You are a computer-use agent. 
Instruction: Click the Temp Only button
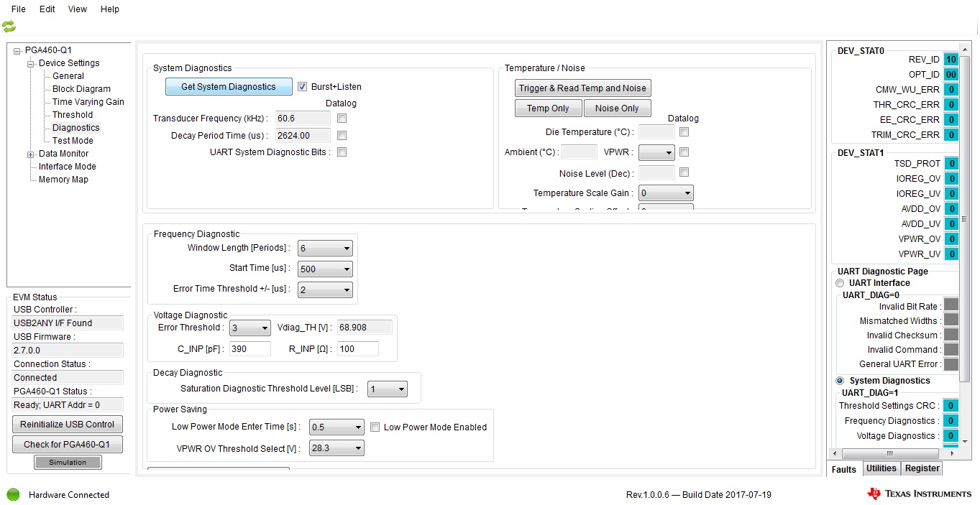pyautogui.click(x=548, y=108)
